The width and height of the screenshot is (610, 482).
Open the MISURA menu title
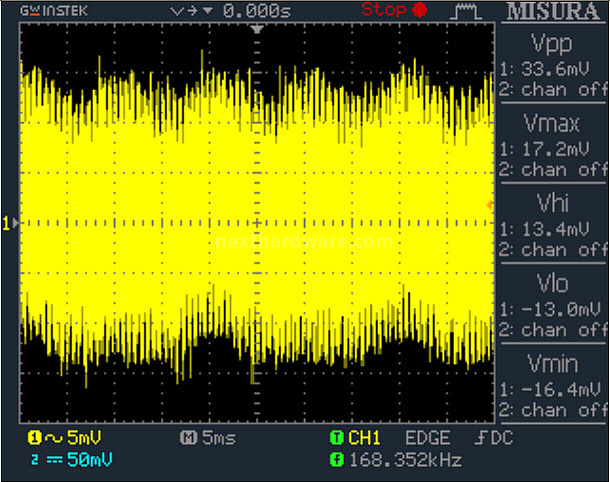tap(553, 12)
